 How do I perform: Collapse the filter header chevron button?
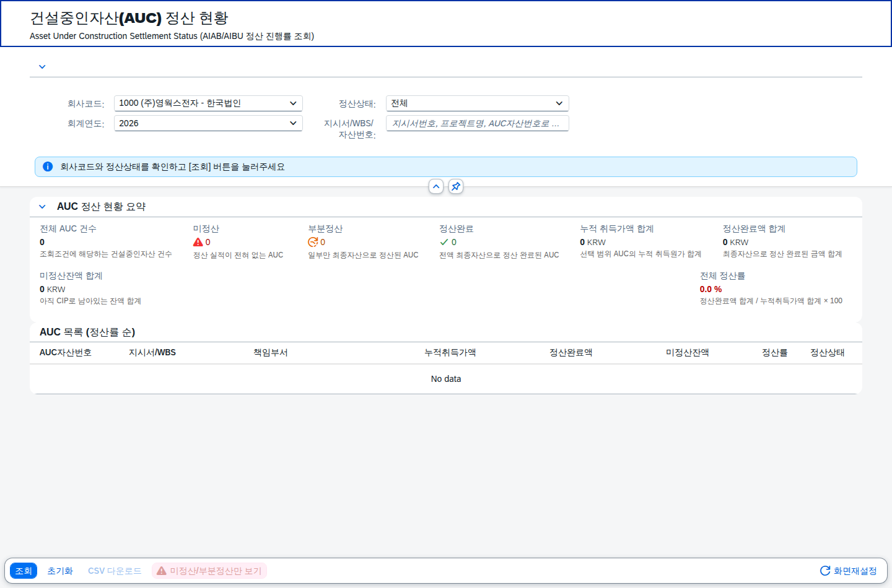pyautogui.click(x=436, y=186)
